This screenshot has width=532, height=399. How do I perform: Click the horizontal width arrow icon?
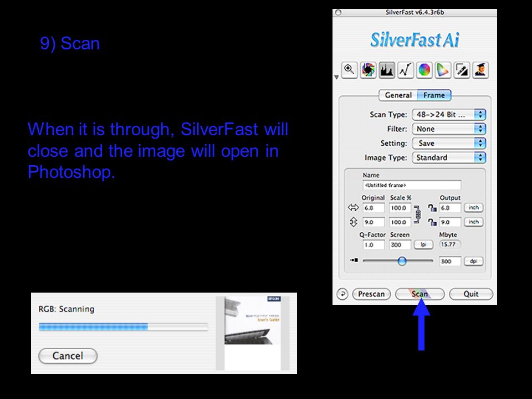353,208
